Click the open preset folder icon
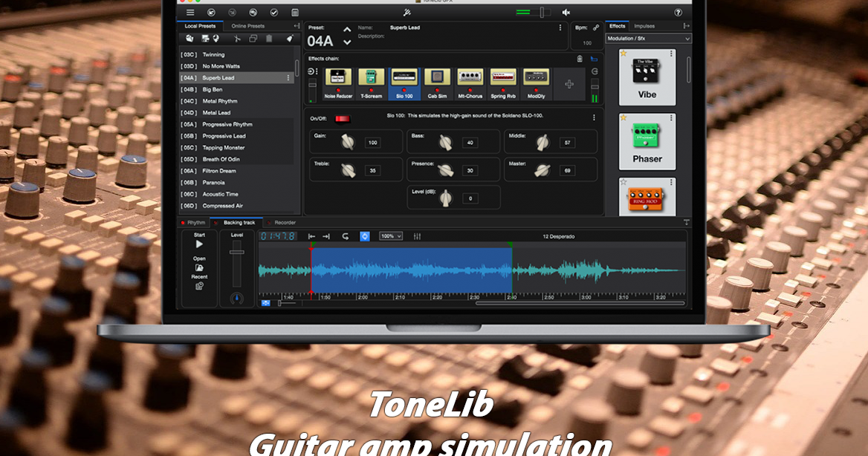The width and height of the screenshot is (868, 456). [190, 38]
